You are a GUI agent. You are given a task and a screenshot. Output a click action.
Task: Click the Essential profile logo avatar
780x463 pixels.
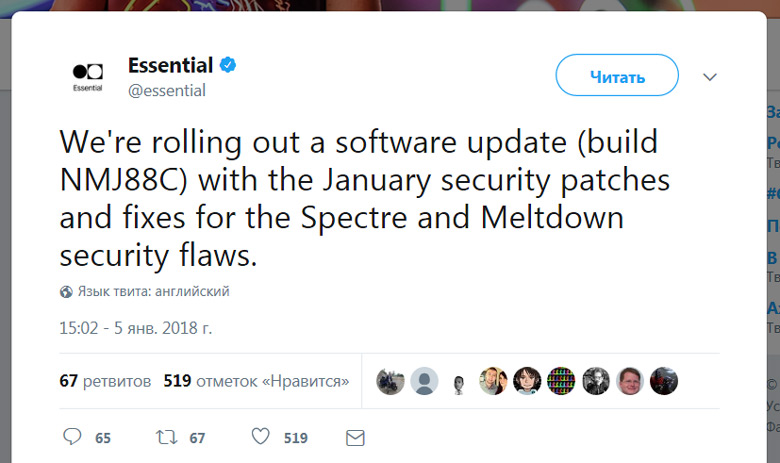tap(87, 76)
